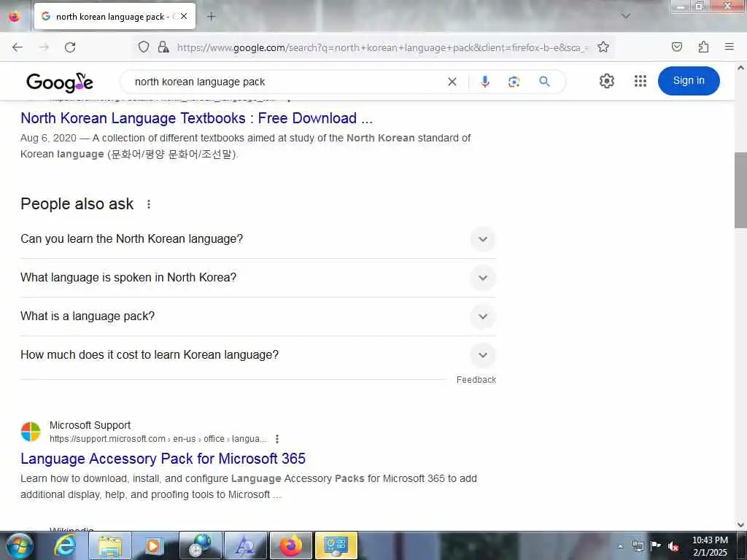Click the Microsoft Support site favicon

tap(31, 432)
